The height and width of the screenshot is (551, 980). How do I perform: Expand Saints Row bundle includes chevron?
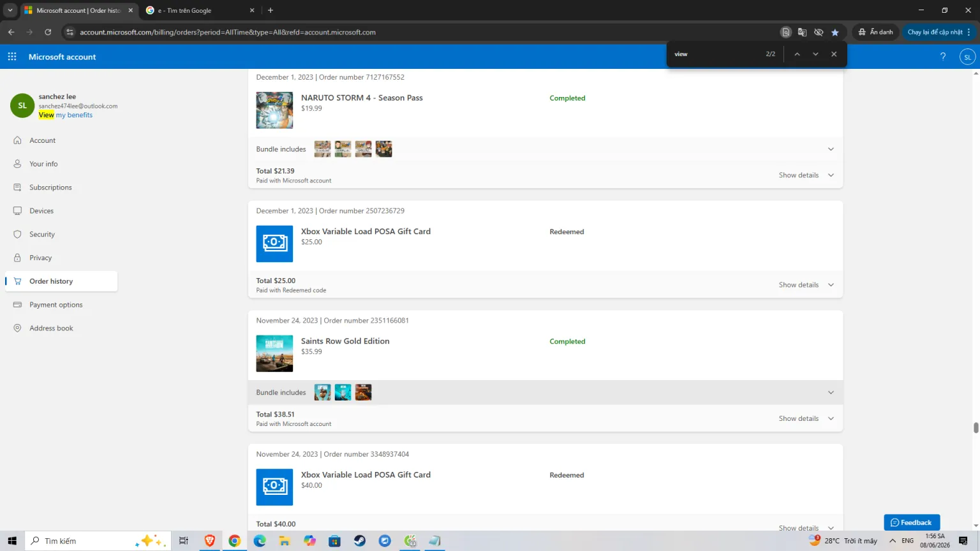tap(831, 393)
